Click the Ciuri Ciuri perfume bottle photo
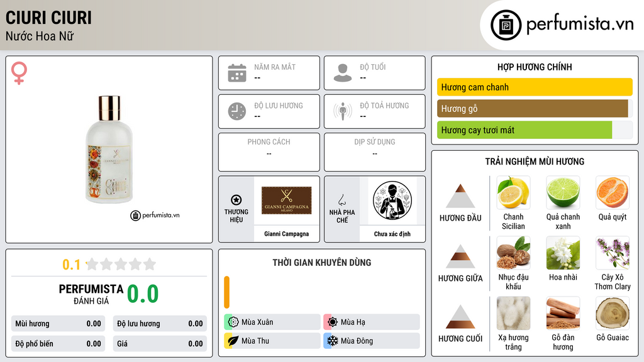Screen dimensions: 644x362 109,150
